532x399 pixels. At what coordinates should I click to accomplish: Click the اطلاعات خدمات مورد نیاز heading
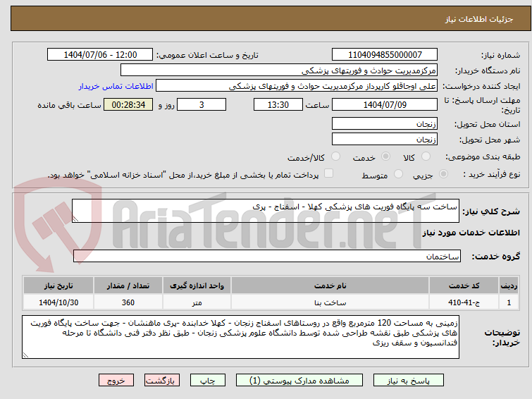471,233
